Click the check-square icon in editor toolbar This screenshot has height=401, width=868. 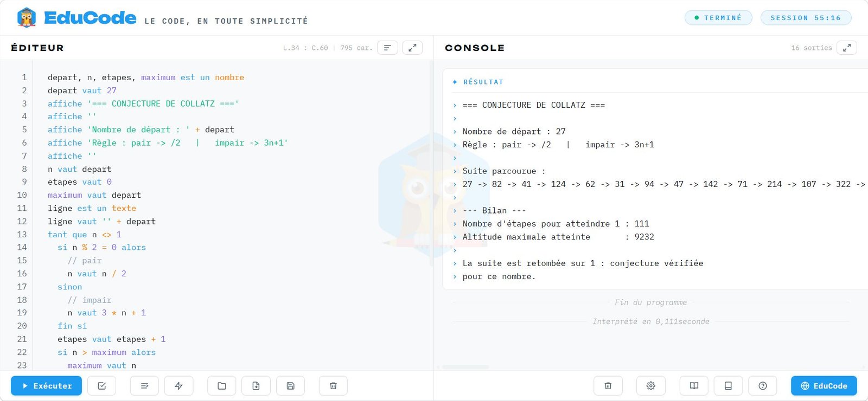102,386
